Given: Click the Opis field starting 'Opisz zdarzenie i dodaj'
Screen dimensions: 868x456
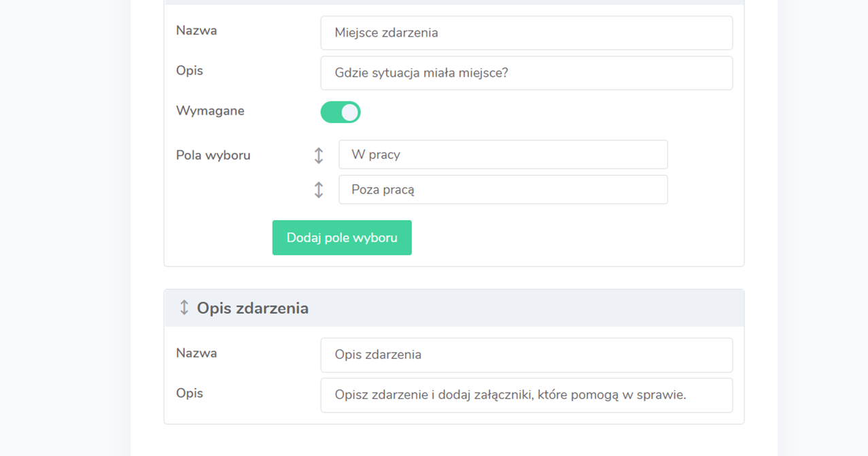Looking at the screenshot, I should coord(527,395).
